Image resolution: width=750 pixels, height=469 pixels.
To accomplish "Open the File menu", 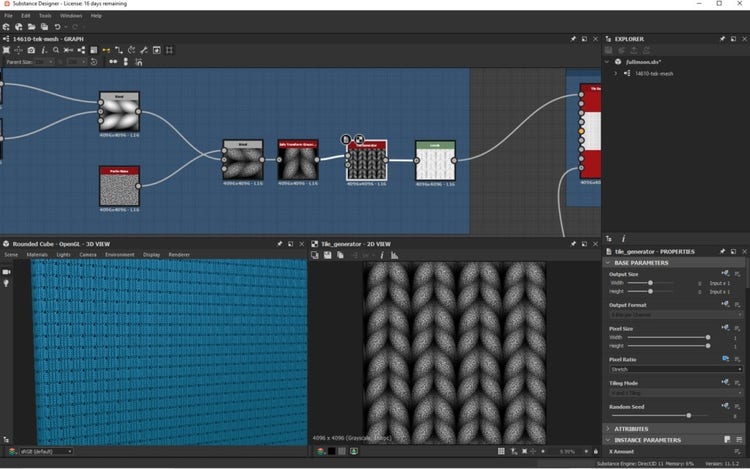I will click(8, 16).
